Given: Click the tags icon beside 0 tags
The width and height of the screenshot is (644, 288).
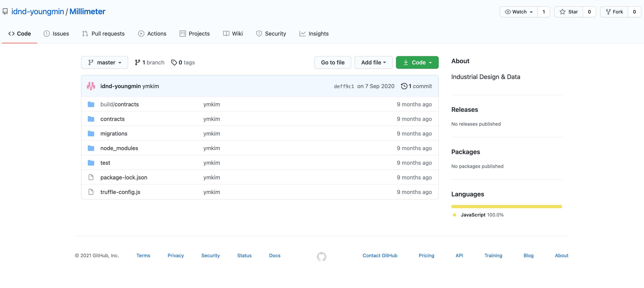Looking at the screenshot, I should click(x=174, y=62).
